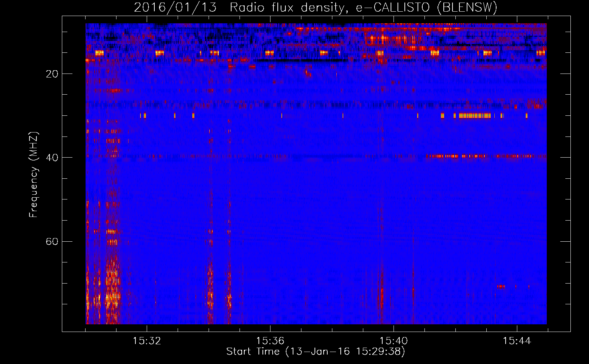Click the 15:36 time axis label

click(x=270, y=341)
